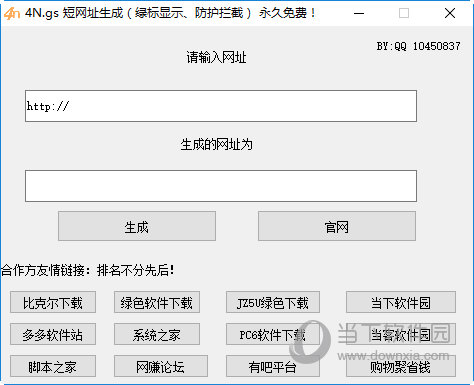Image resolution: width=474 pixels, height=385 pixels.
Task: Select the 有吧平台 button
Action: (273, 366)
